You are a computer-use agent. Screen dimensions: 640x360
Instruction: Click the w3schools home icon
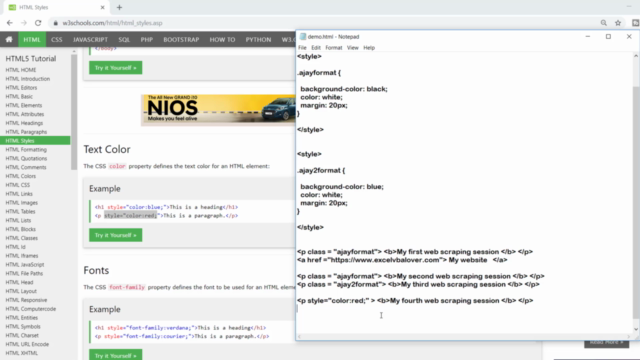point(9,40)
